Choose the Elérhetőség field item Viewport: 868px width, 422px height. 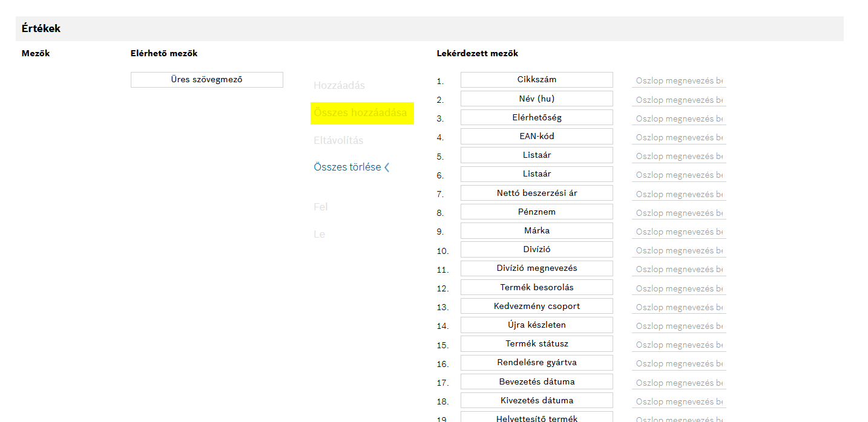click(536, 117)
